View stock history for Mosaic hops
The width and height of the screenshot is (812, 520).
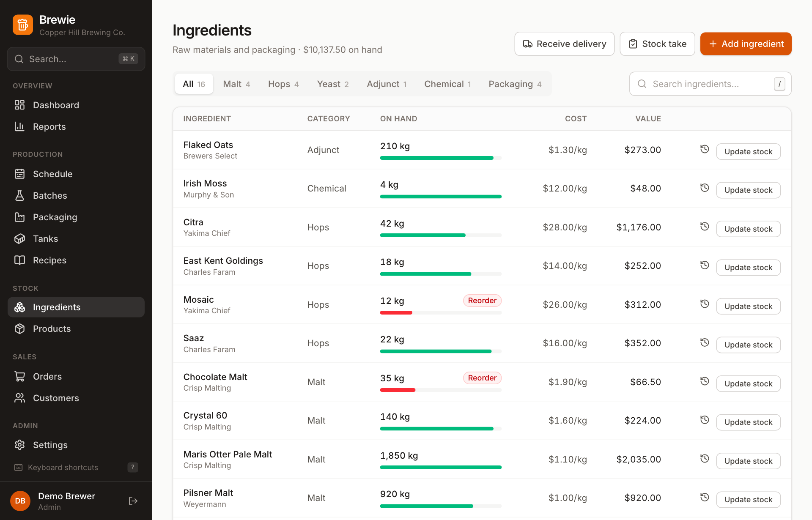coord(704,304)
